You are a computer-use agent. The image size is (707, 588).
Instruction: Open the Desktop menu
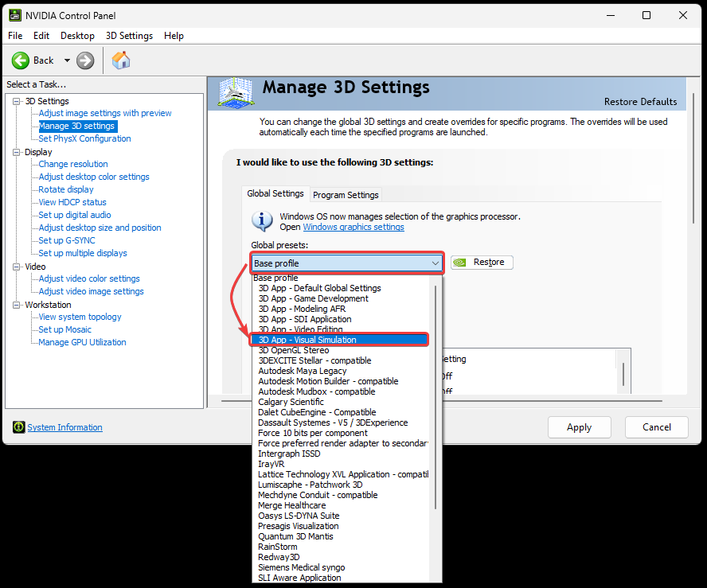[x=77, y=36]
